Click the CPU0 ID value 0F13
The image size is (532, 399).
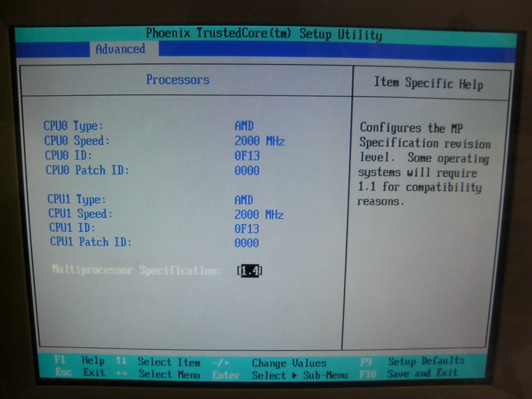pyautogui.click(x=247, y=156)
